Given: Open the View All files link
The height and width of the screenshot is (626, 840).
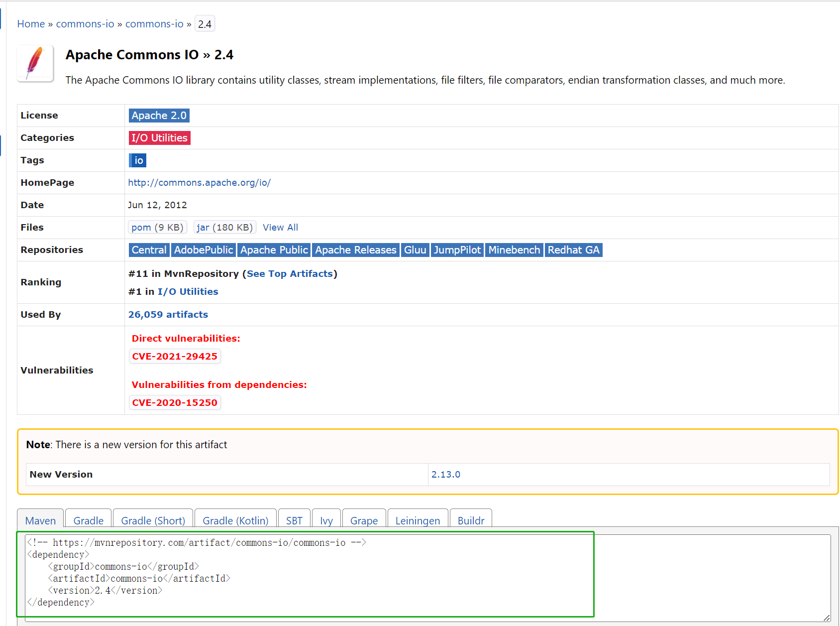Looking at the screenshot, I should point(280,227).
